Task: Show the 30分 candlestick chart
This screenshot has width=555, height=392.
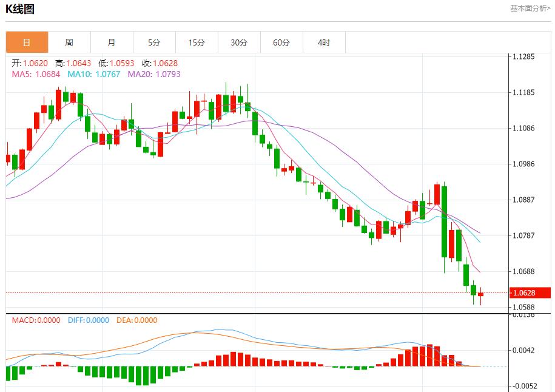Action: 239,42
